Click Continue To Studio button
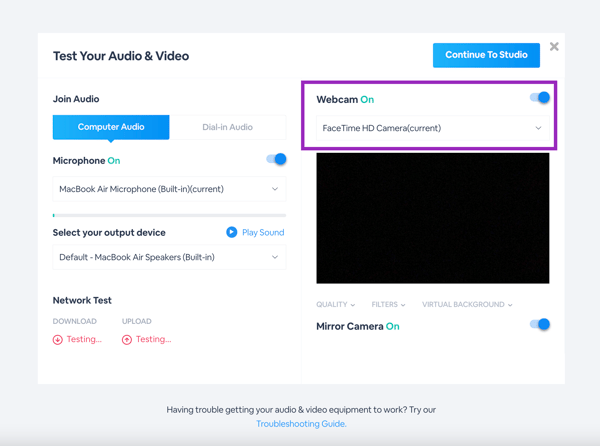 (486, 55)
